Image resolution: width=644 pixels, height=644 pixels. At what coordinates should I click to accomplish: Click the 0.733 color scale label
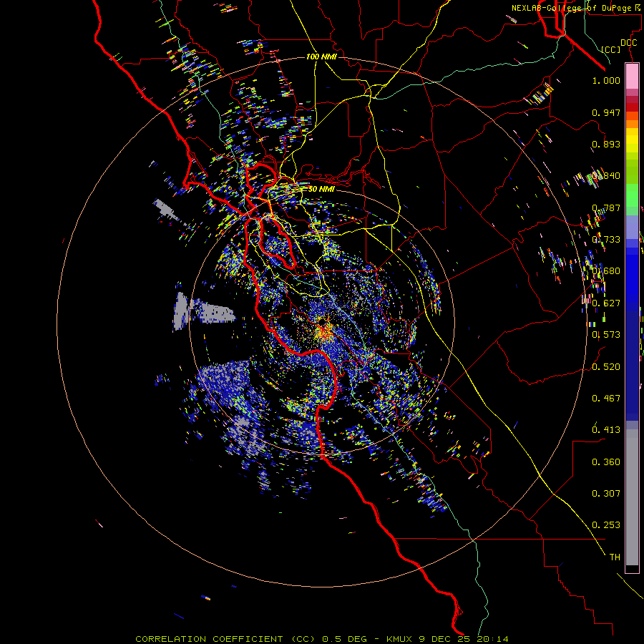[x=606, y=240]
